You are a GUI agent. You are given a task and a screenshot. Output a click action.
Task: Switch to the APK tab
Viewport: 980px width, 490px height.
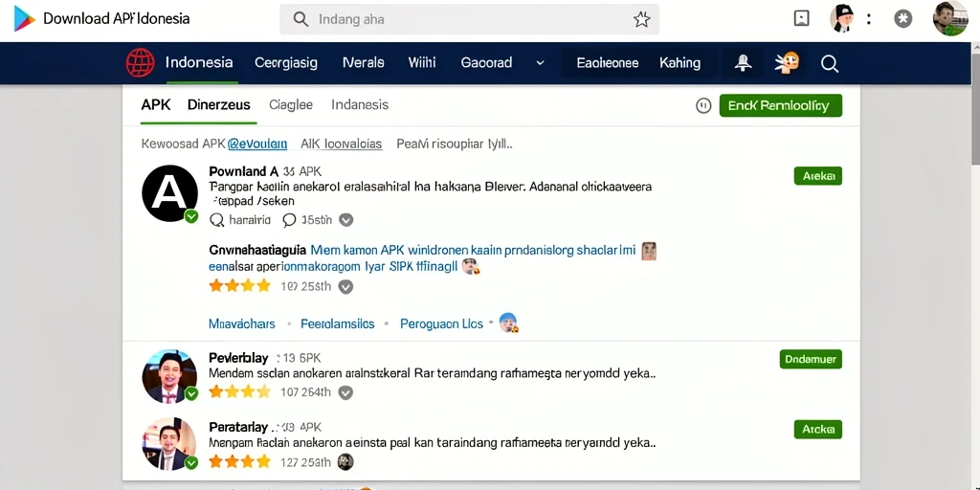coord(156,105)
